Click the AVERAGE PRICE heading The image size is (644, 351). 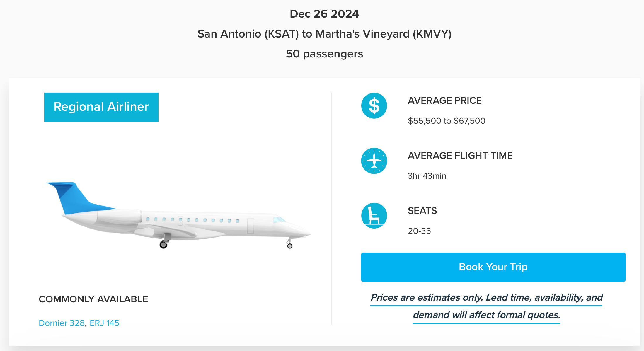(444, 100)
